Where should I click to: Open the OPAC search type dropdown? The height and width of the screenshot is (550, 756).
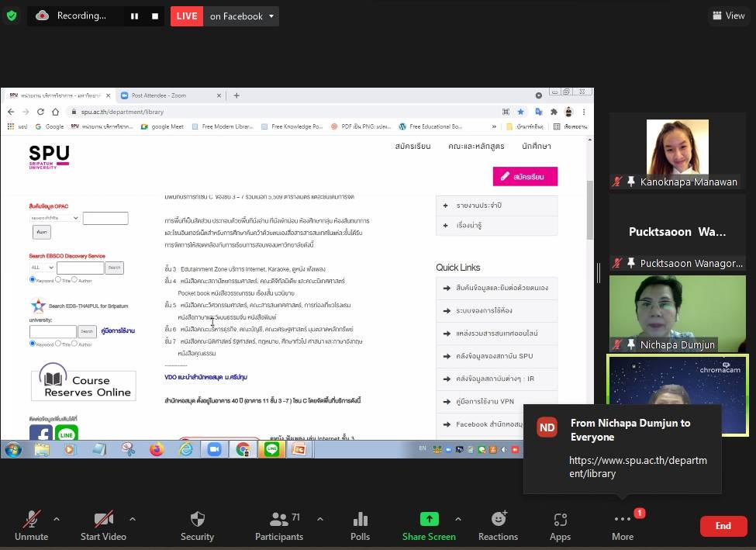coord(54,218)
